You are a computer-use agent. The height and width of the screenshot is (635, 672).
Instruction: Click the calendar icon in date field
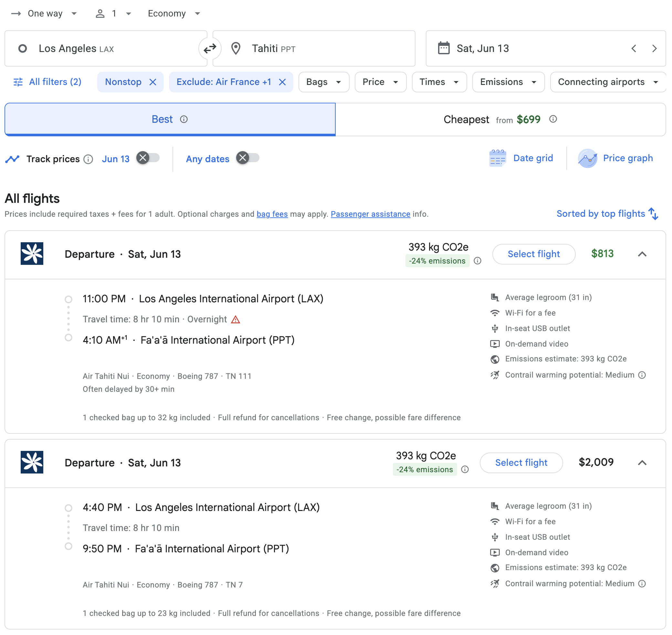444,48
